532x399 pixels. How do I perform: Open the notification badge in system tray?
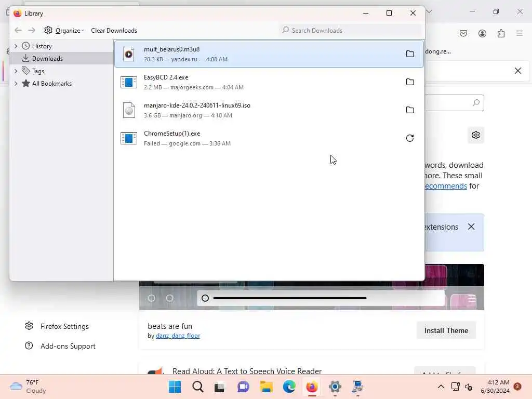[517, 387]
